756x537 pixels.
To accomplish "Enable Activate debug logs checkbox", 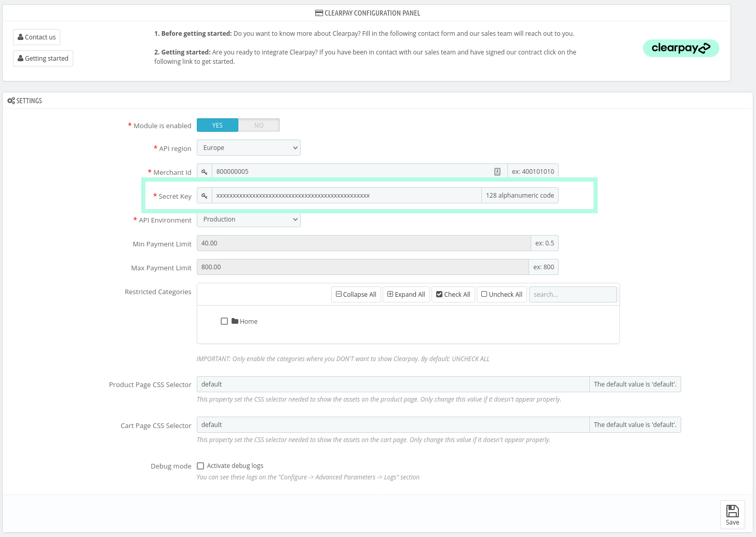I will pyautogui.click(x=200, y=466).
